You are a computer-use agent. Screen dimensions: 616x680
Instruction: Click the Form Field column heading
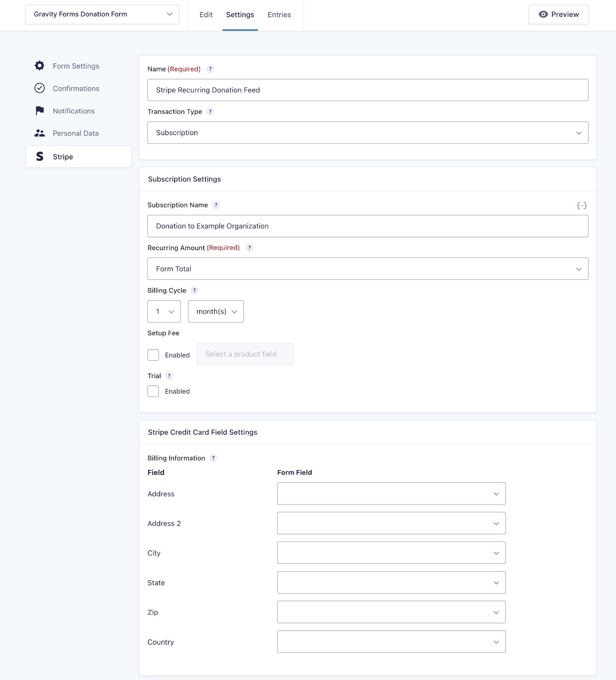click(x=294, y=473)
